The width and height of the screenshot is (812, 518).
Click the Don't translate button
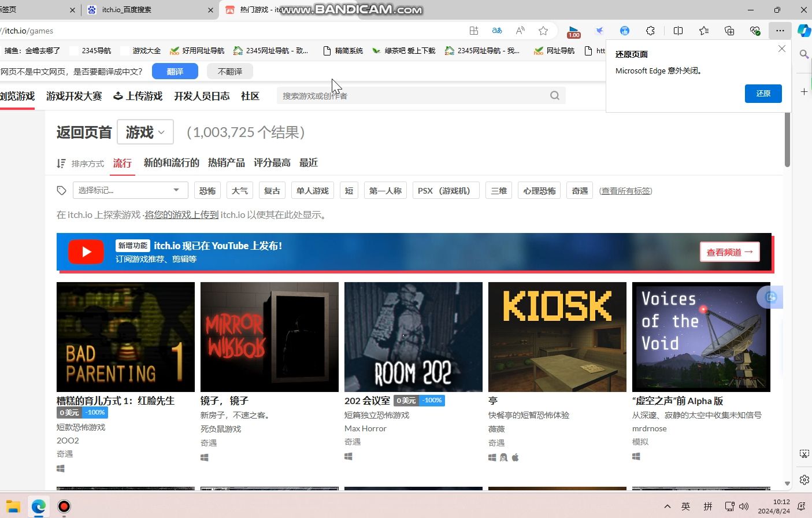point(230,71)
